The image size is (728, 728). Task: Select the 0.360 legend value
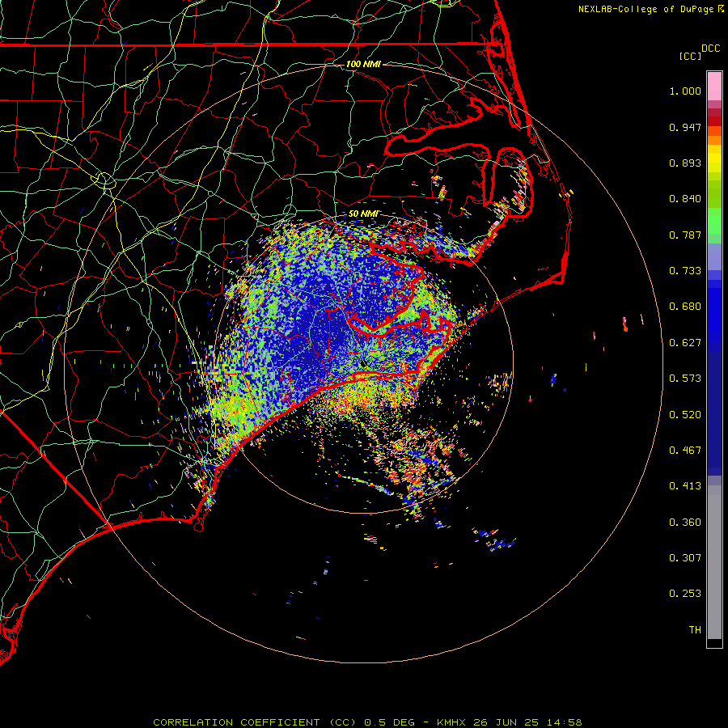pos(685,523)
